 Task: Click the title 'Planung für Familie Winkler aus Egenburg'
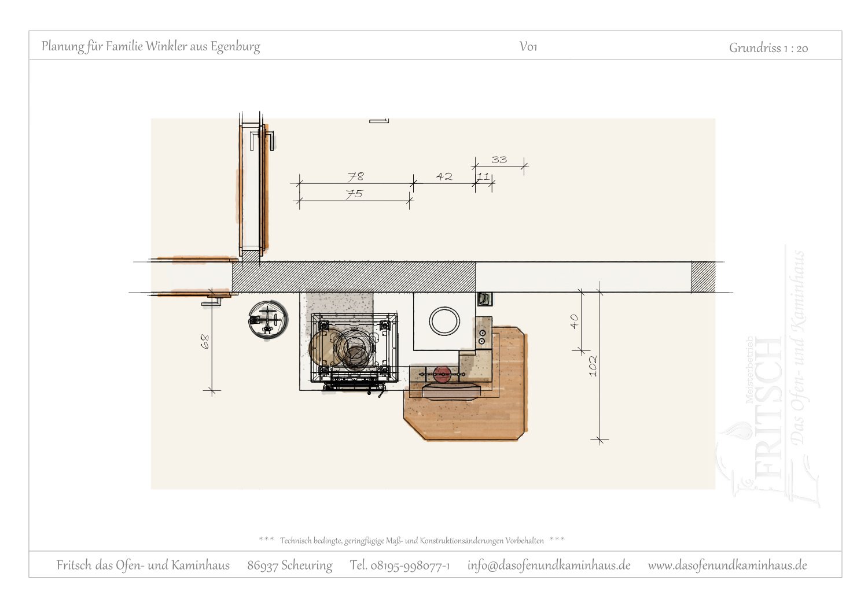(151, 46)
